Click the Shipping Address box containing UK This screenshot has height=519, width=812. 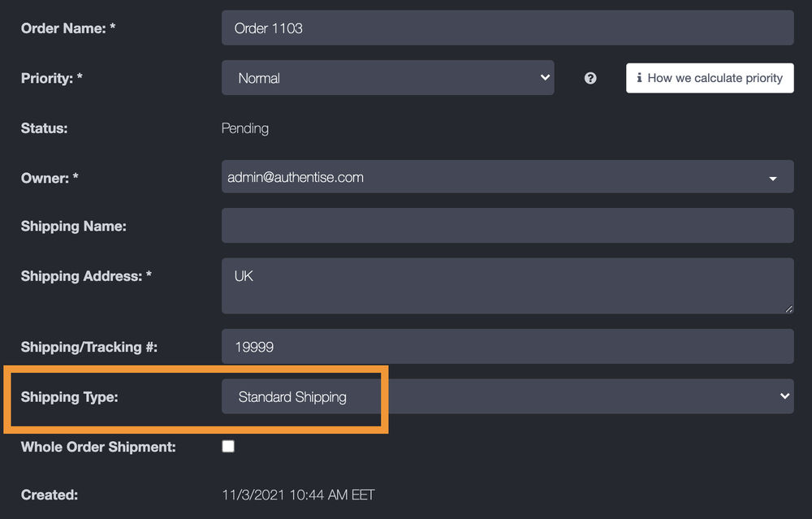coord(508,284)
